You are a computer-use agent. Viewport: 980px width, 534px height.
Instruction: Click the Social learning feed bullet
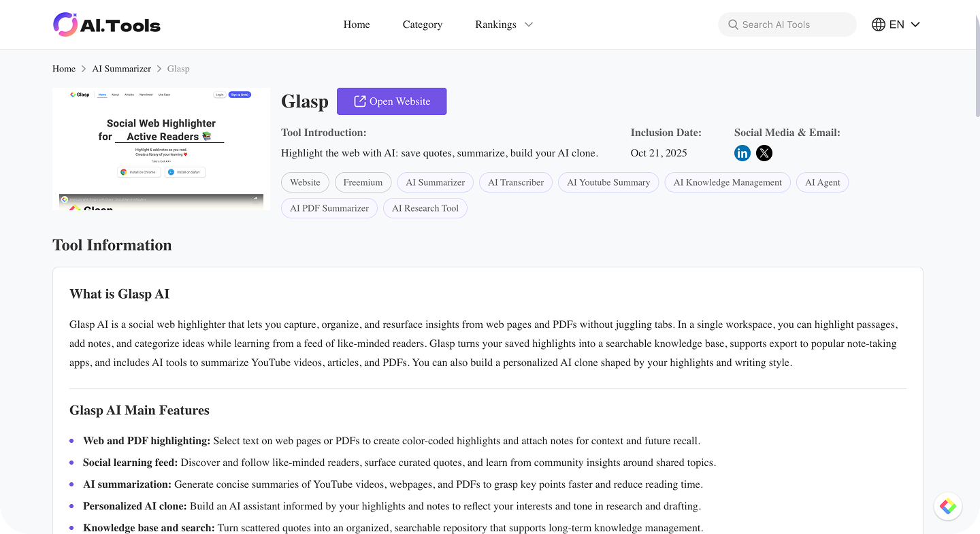tap(399, 463)
